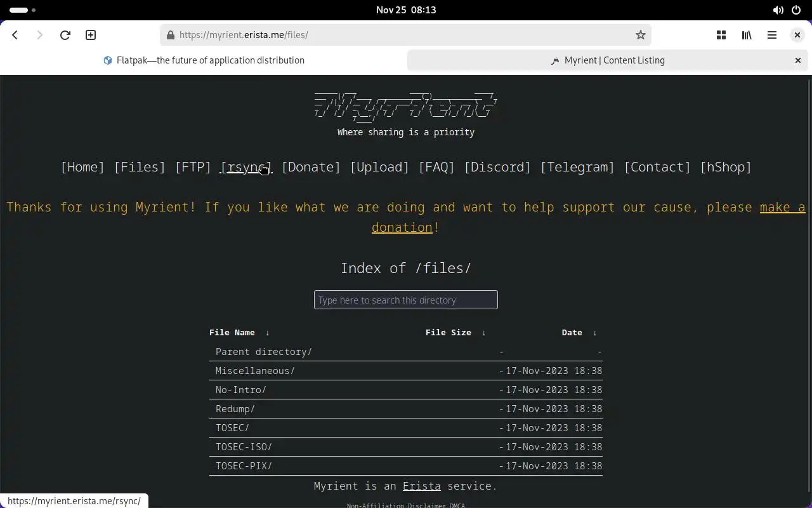Screen dimensions: 812x508
Task: Open the browser hamburger menu
Action: [772, 35]
